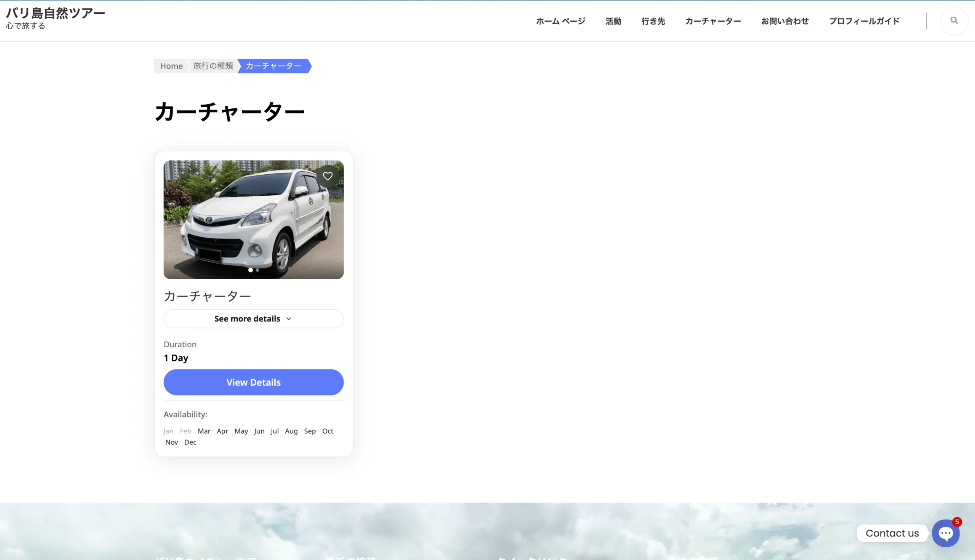Toggle the heart favorite icon on car photo
975x560 pixels.
click(328, 176)
